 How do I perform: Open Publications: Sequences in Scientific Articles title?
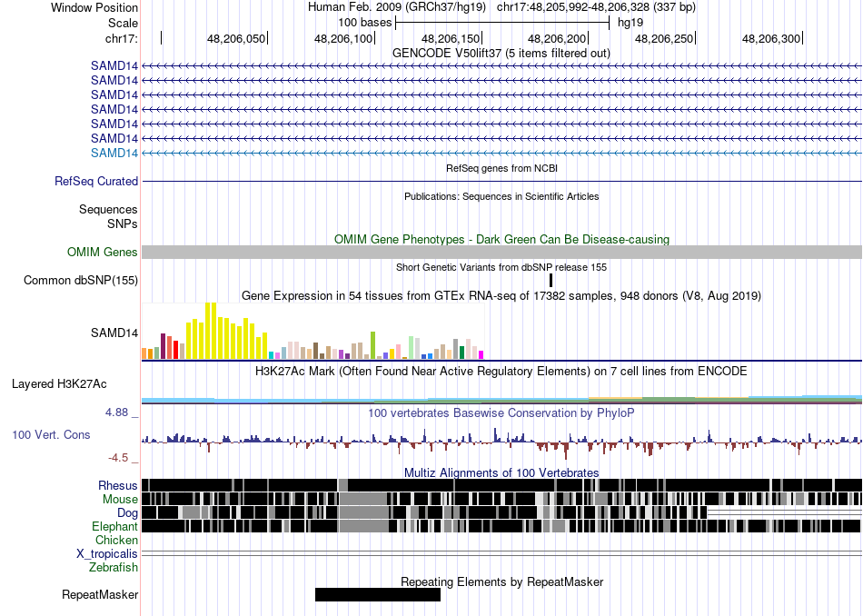pyautogui.click(x=501, y=196)
